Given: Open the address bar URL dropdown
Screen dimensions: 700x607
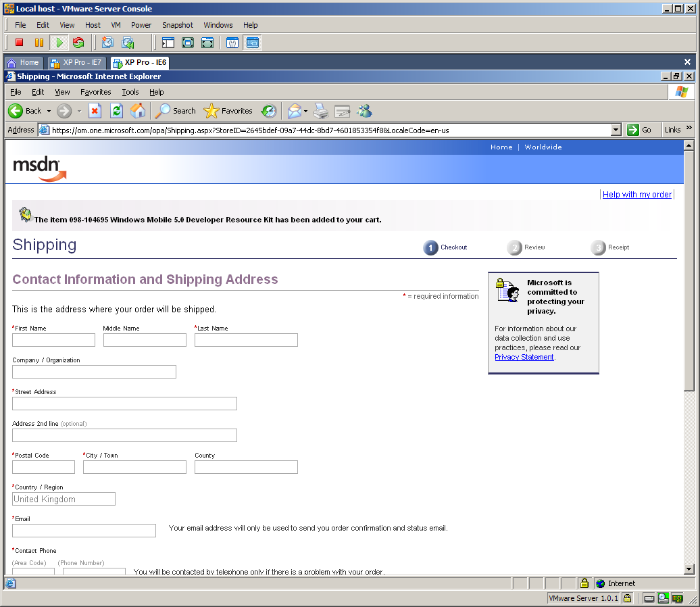Looking at the screenshot, I should pyautogui.click(x=616, y=130).
